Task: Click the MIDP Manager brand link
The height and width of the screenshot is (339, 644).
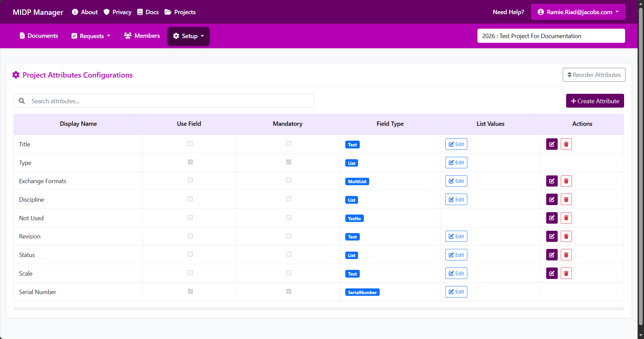Action: pos(38,12)
